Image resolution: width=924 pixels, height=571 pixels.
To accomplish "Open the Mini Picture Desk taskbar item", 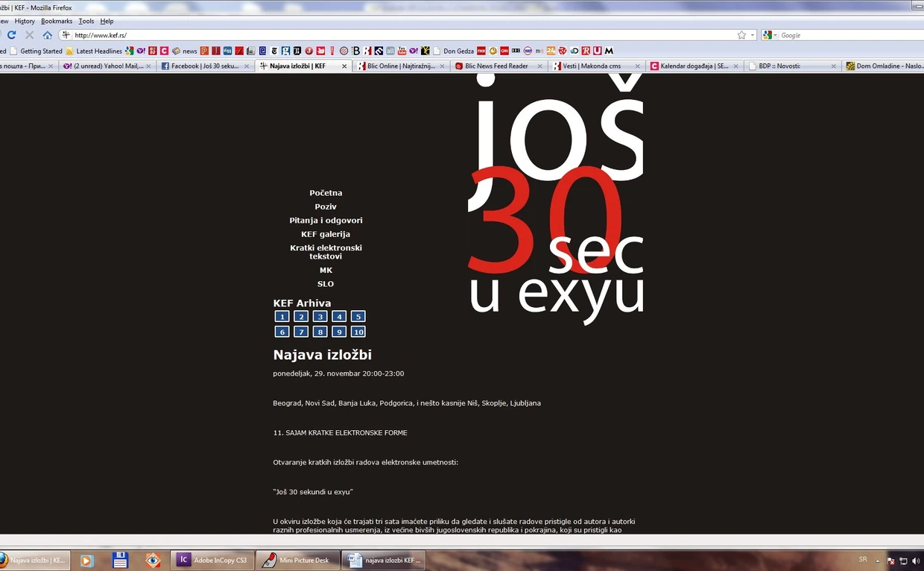I will [x=297, y=560].
